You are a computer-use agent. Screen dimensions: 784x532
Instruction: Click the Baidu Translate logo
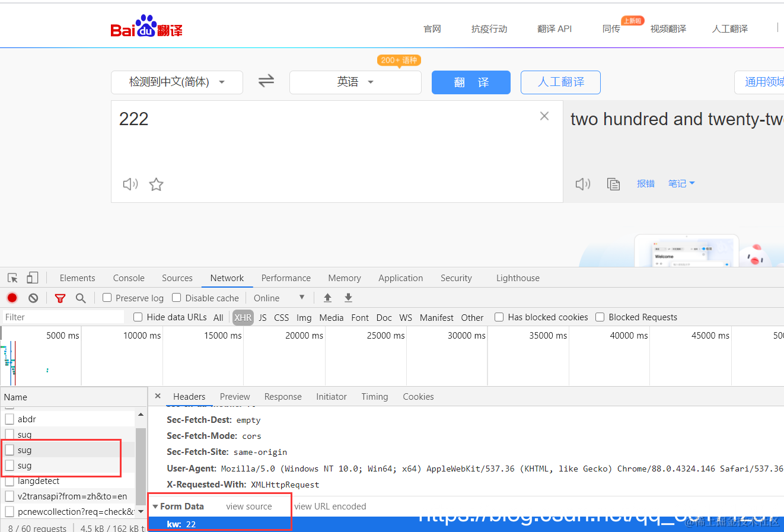pyautogui.click(x=146, y=27)
